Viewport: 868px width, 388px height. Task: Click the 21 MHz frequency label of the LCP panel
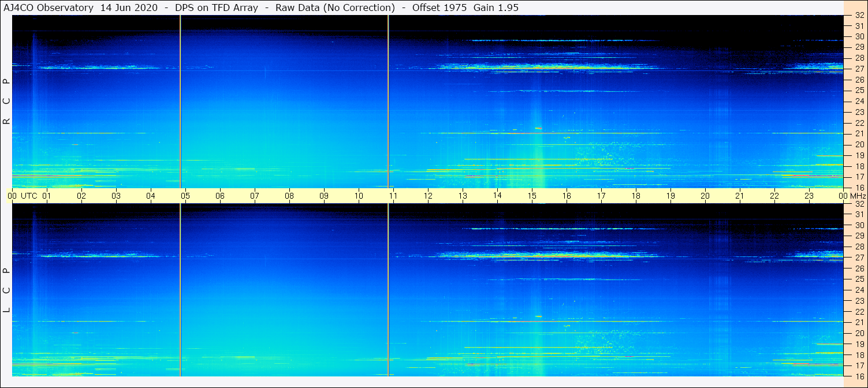(x=859, y=322)
